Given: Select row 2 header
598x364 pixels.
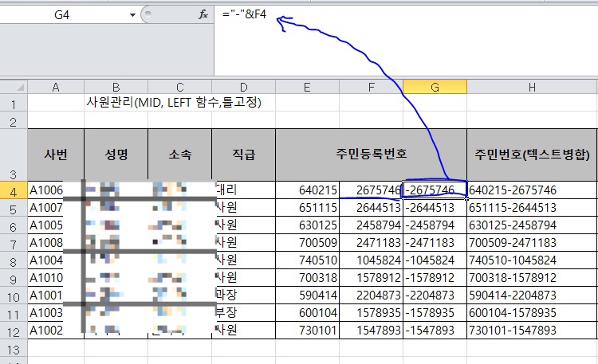Looking at the screenshot, I should (x=14, y=120).
